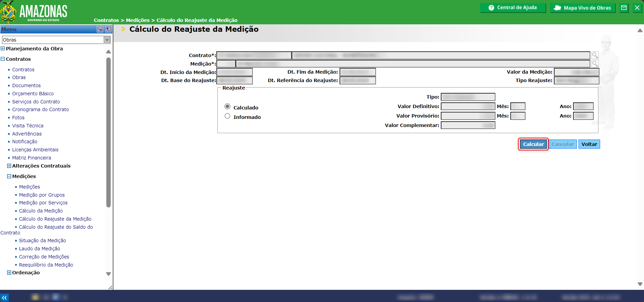
Task: Collapse sidebar with double-chevron icon
Action: coord(4,298)
